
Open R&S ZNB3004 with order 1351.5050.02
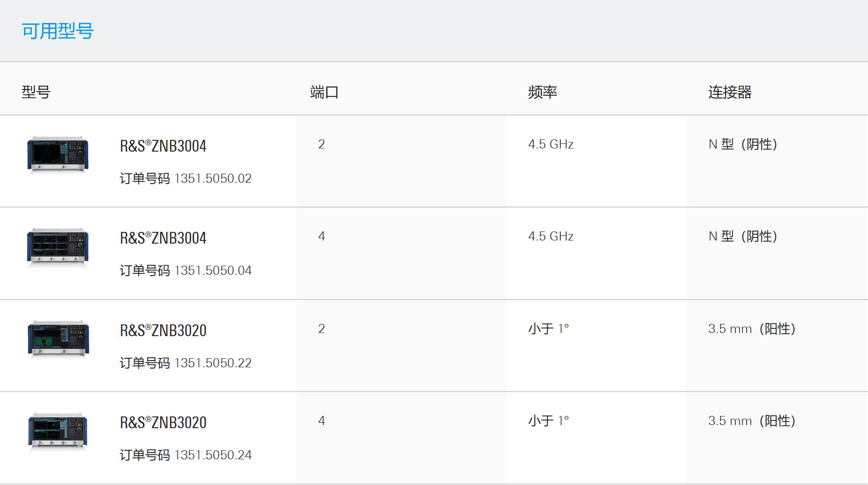point(163,146)
